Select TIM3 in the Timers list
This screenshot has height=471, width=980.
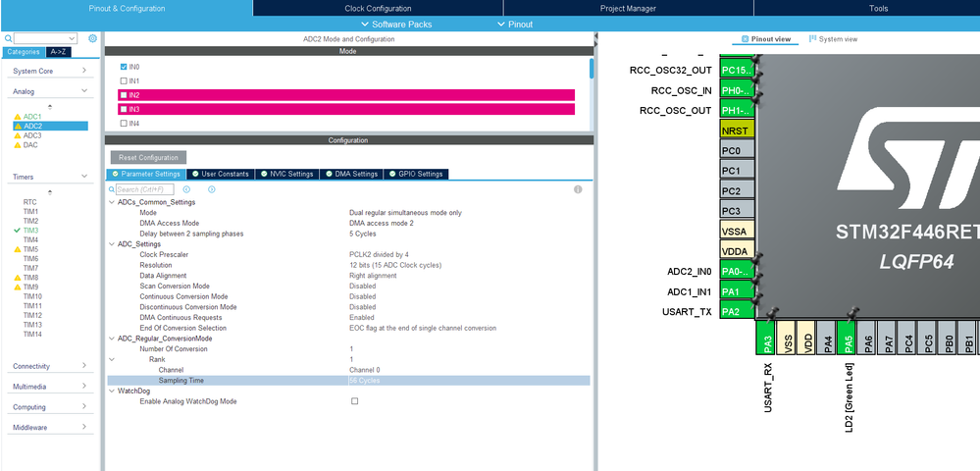pos(30,231)
